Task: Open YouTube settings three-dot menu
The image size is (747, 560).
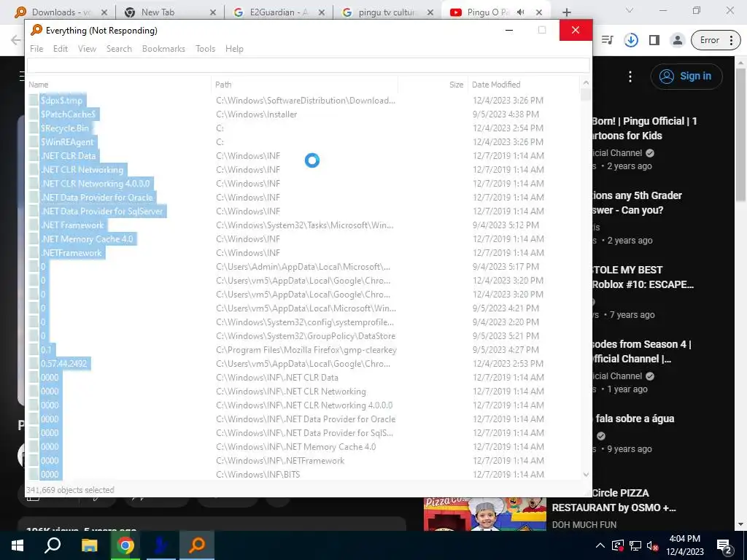Action: coord(630,76)
